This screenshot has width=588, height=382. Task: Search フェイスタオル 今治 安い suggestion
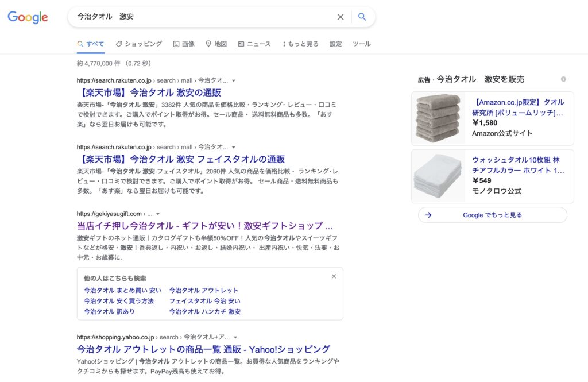pyautogui.click(x=205, y=301)
